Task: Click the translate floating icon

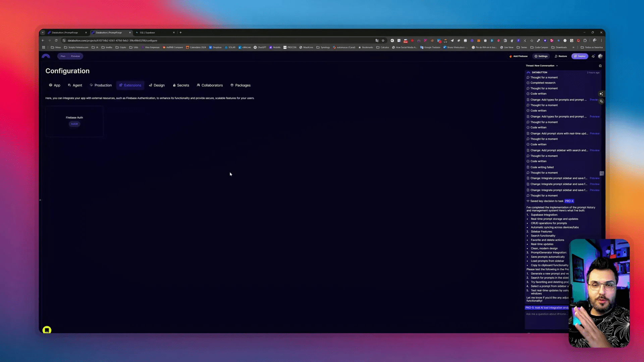Action: click(x=601, y=101)
